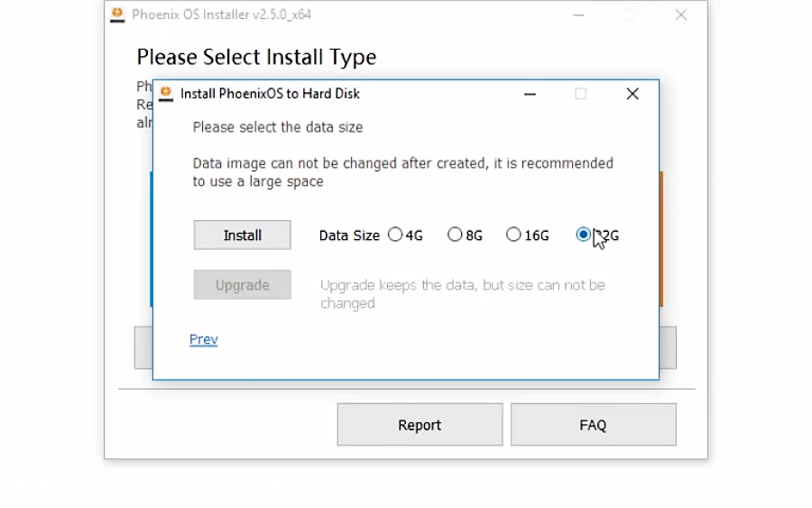Choose 8G as the data size
Viewport: 812px width, 508px height.
pos(455,235)
